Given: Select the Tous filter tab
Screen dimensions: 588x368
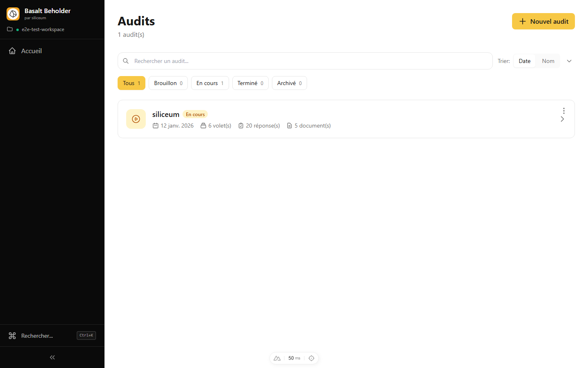Looking at the screenshot, I should pyautogui.click(x=131, y=83).
